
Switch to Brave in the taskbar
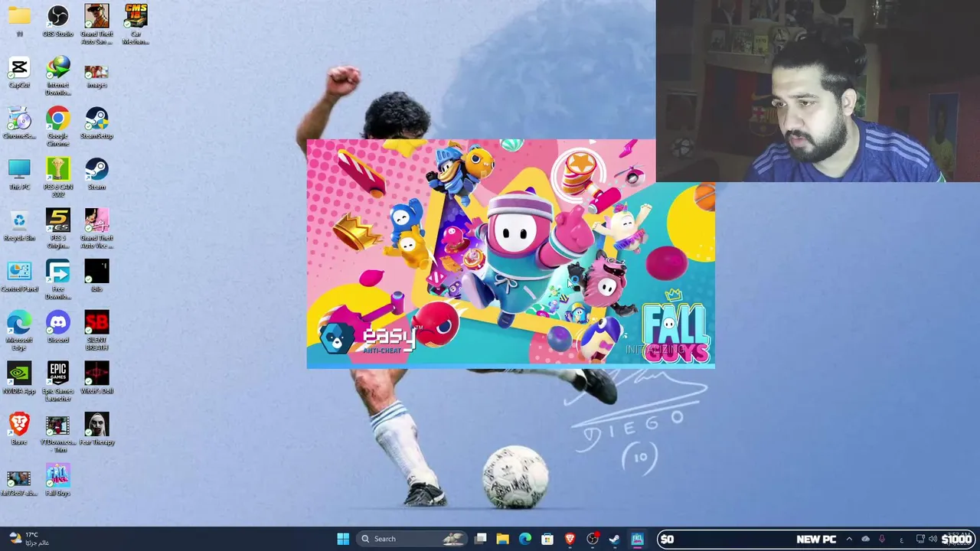[570, 539]
